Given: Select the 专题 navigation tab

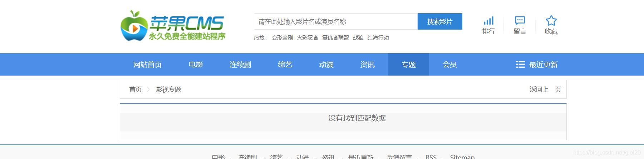Looking at the screenshot, I should click(x=408, y=65).
